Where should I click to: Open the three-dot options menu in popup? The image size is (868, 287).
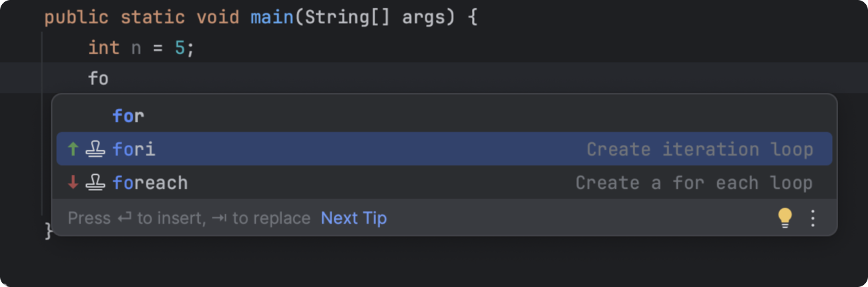tap(813, 218)
